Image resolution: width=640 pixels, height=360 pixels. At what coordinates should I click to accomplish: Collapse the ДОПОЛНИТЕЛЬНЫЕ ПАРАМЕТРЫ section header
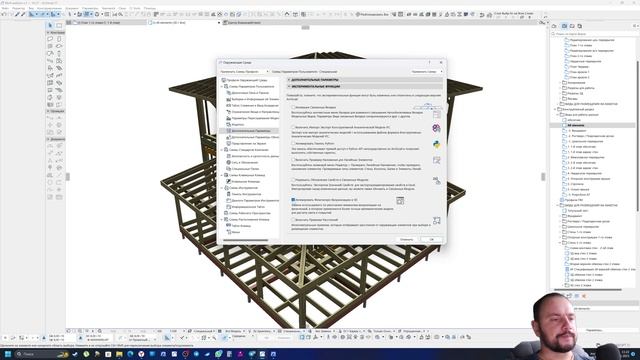click(x=364, y=80)
